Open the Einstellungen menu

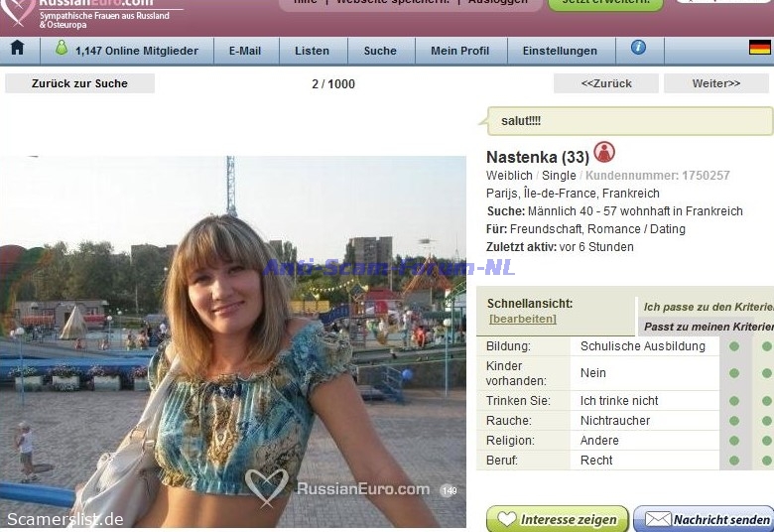click(560, 51)
